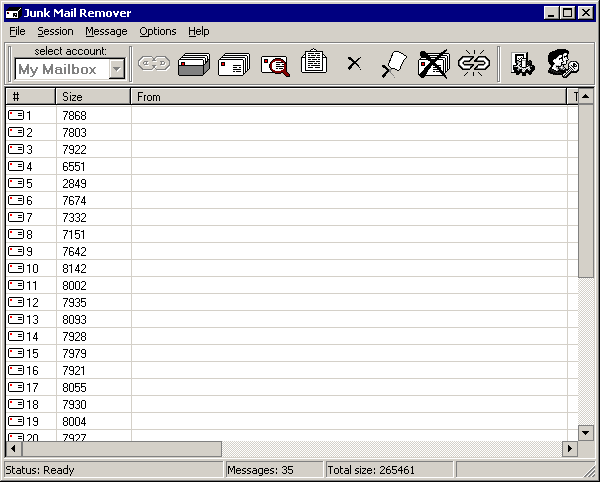Open the Message menu

pyautogui.click(x=106, y=31)
